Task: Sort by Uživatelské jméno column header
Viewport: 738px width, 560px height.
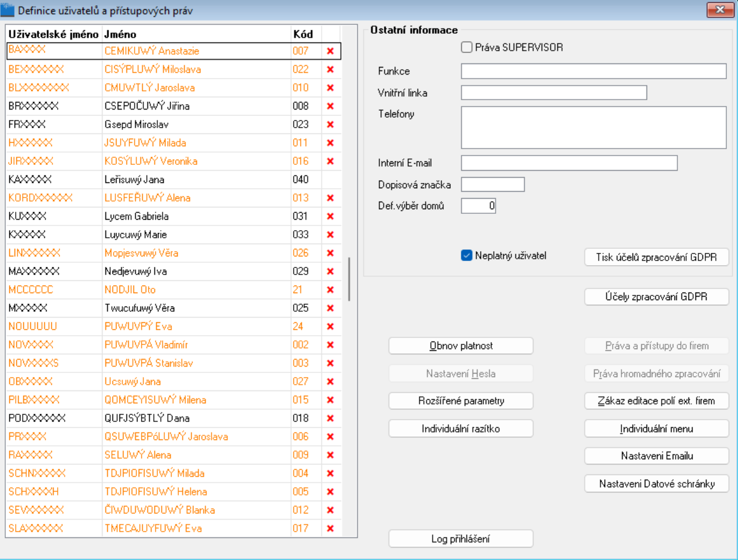Action: pyautogui.click(x=54, y=34)
